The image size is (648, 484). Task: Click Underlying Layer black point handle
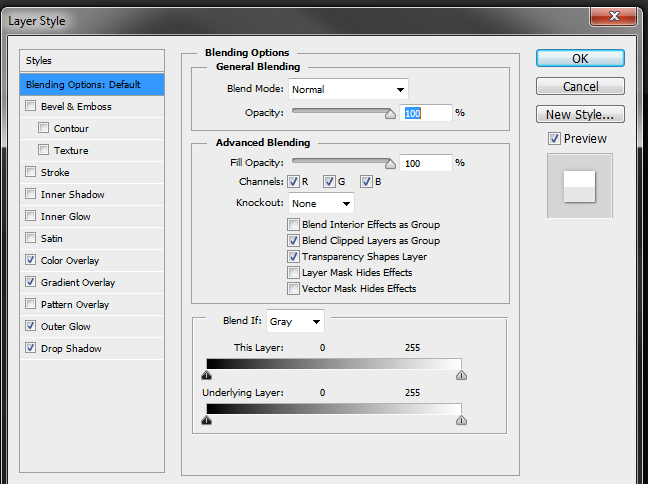[x=206, y=420]
